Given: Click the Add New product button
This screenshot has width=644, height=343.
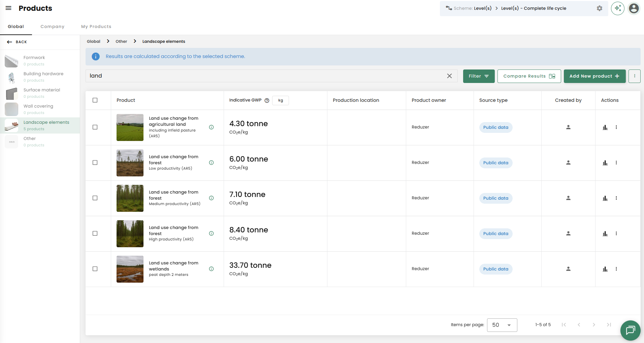Looking at the screenshot, I should pos(594,76).
